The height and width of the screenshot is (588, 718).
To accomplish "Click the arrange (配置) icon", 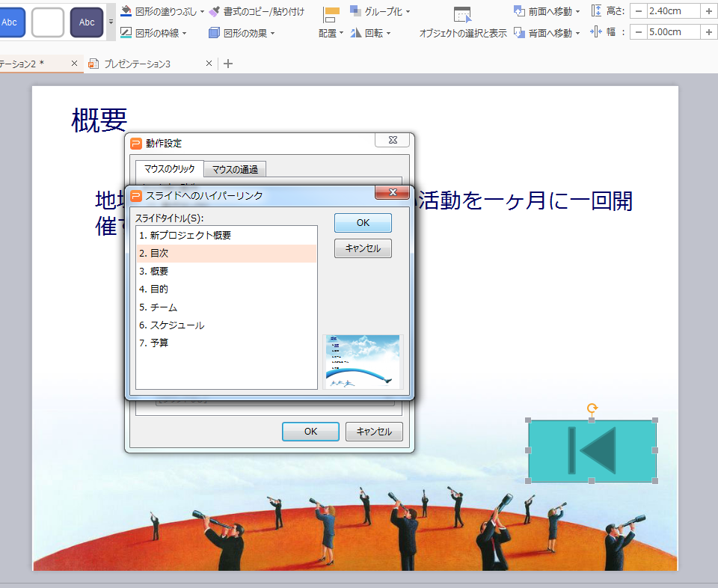I will click(x=331, y=15).
